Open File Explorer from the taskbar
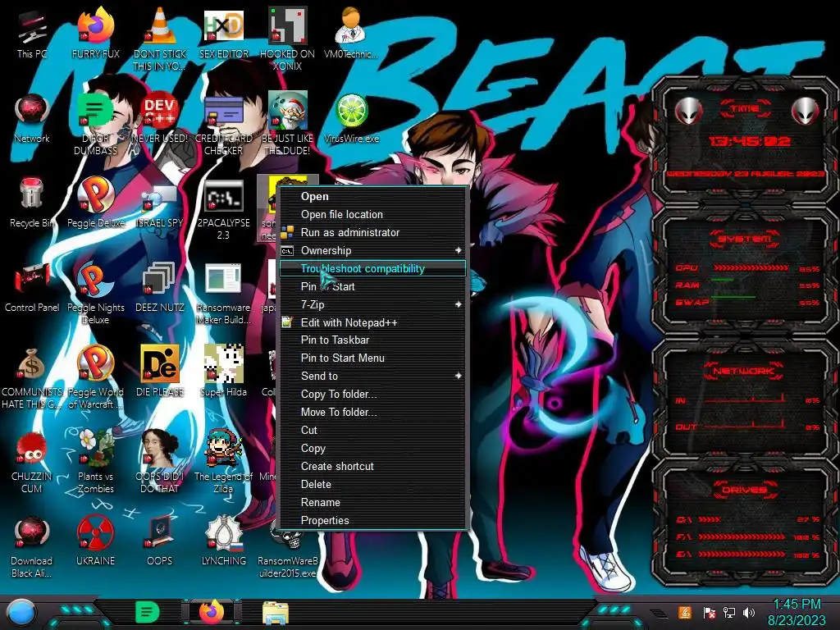Viewport: 840px width, 630px height. pyautogui.click(x=276, y=613)
